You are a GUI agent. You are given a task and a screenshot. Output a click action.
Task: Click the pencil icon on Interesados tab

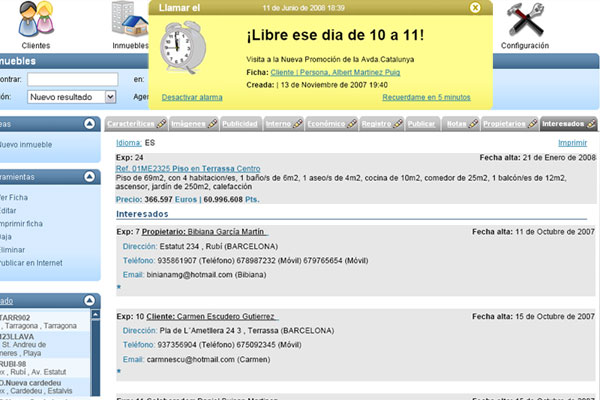[x=592, y=124]
